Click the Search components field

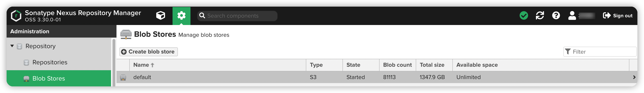240,16
